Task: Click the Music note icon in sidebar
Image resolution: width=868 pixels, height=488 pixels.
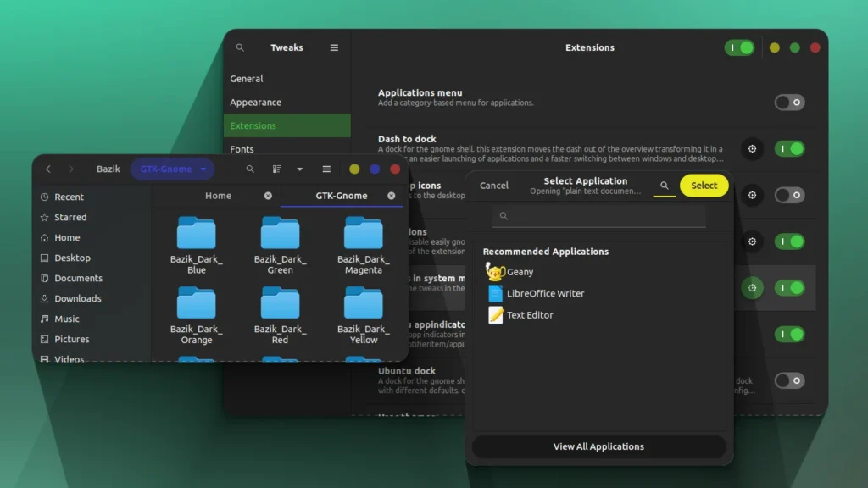Action: (x=44, y=319)
